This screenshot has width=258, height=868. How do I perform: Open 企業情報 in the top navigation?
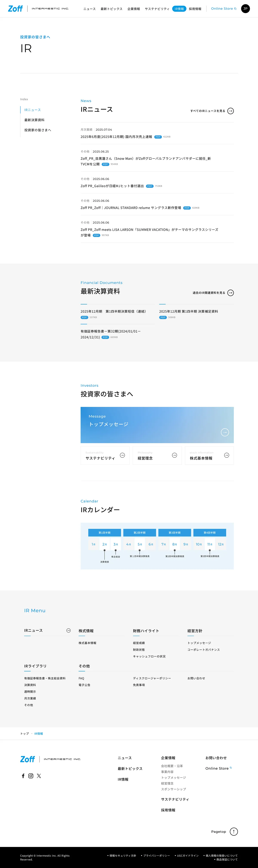pos(134,9)
